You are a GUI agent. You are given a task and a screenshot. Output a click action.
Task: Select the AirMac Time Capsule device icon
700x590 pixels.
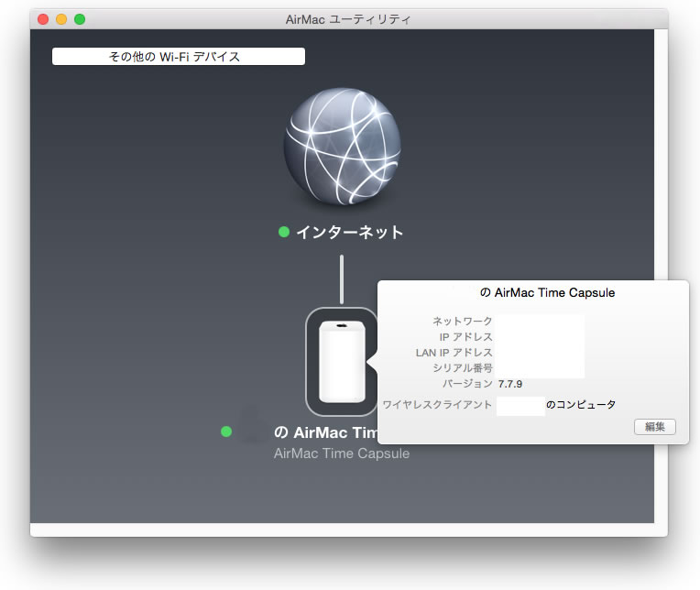(x=342, y=362)
